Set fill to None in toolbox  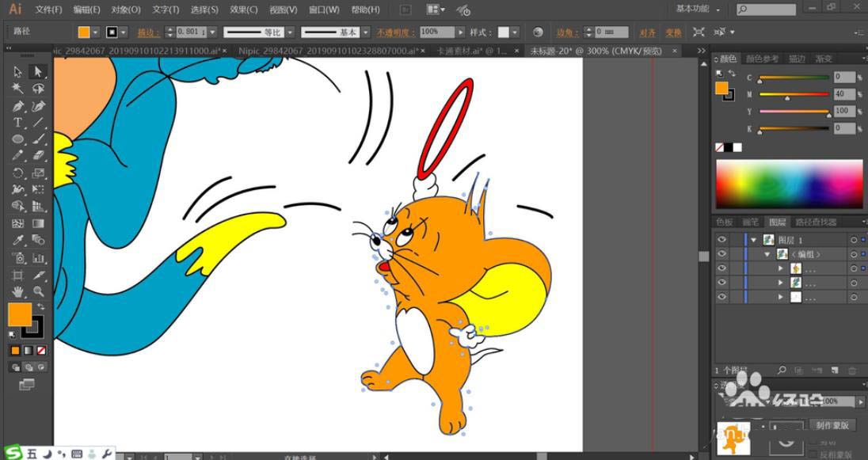[x=41, y=351]
